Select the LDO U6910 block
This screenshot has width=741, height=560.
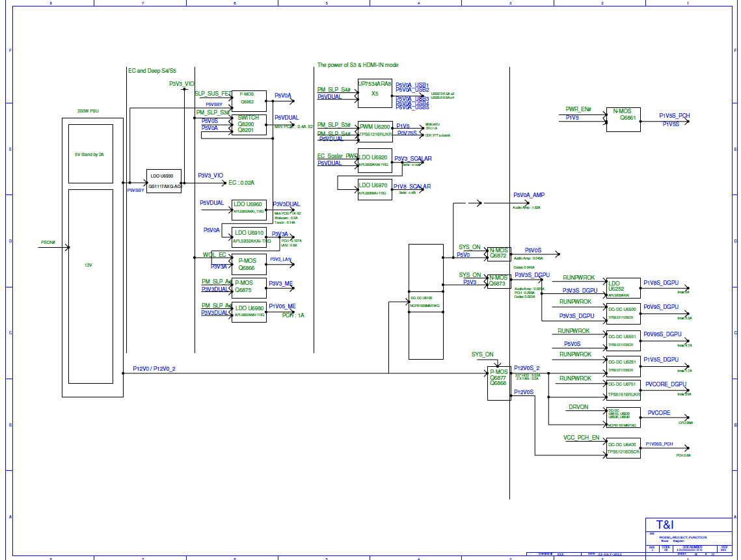point(249,236)
